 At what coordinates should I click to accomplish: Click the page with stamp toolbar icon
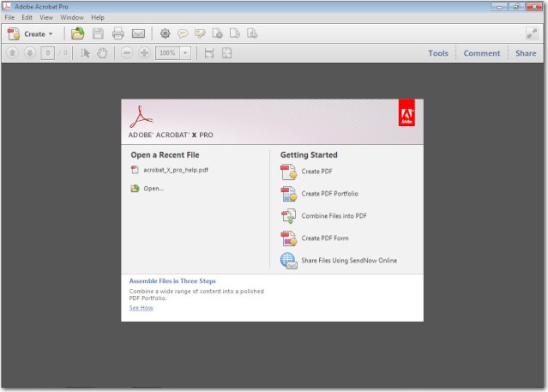(252, 33)
